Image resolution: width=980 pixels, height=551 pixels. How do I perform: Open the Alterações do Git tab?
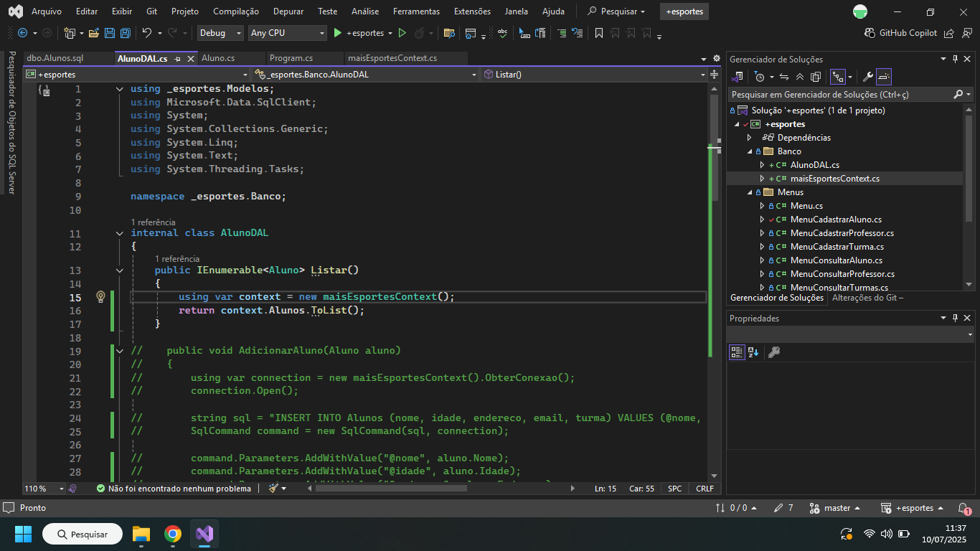pyautogui.click(x=867, y=298)
